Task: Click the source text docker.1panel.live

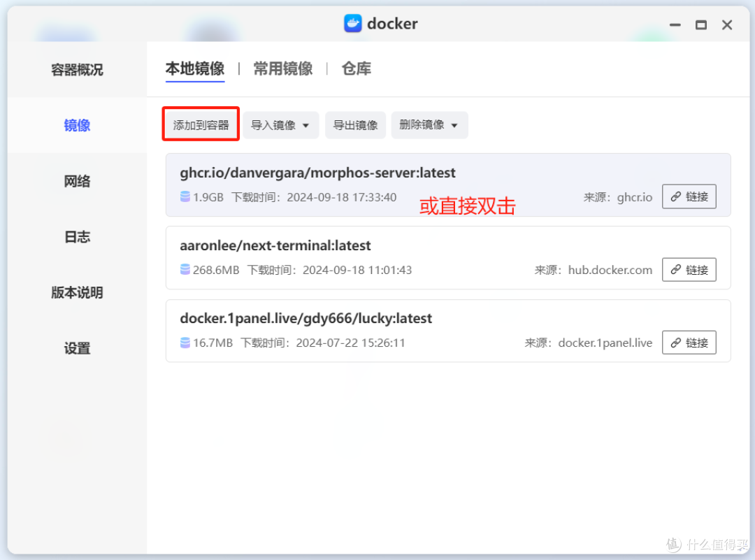Action: pyautogui.click(x=605, y=343)
